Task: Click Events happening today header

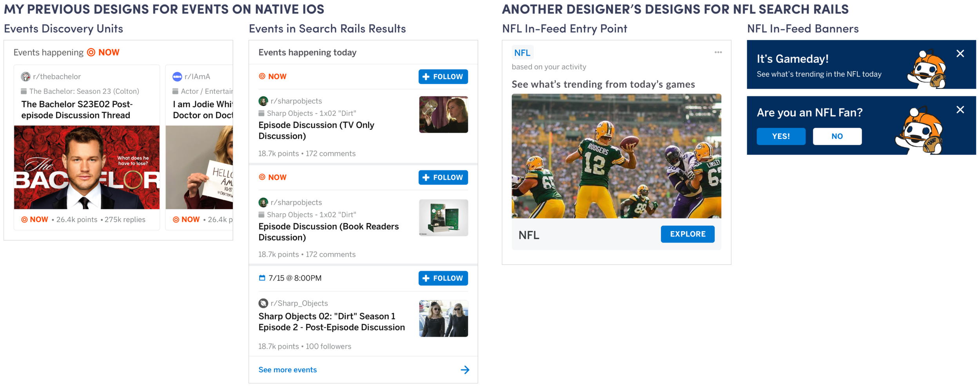Action: pos(307,52)
